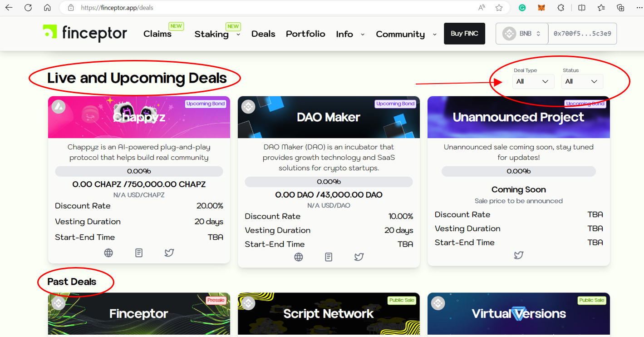Open Unannounced Project Twitter icon

(x=519, y=255)
